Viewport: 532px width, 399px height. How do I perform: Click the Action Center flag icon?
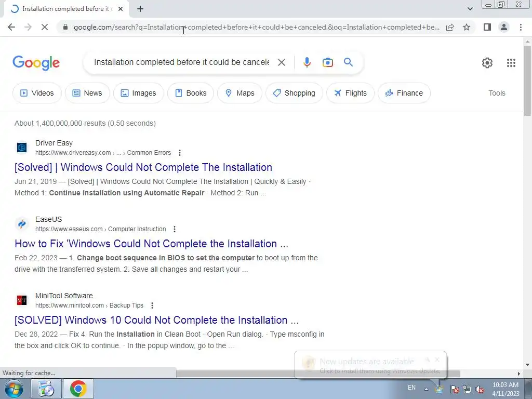[454, 389]
